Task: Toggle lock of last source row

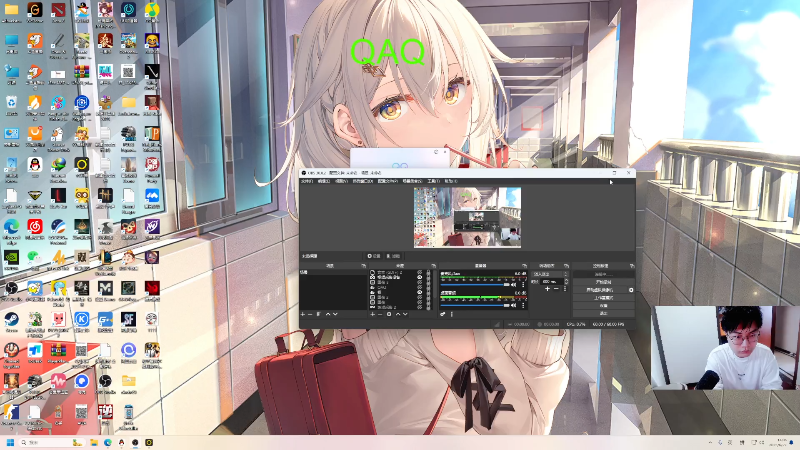Action: [x=429, y=307]
